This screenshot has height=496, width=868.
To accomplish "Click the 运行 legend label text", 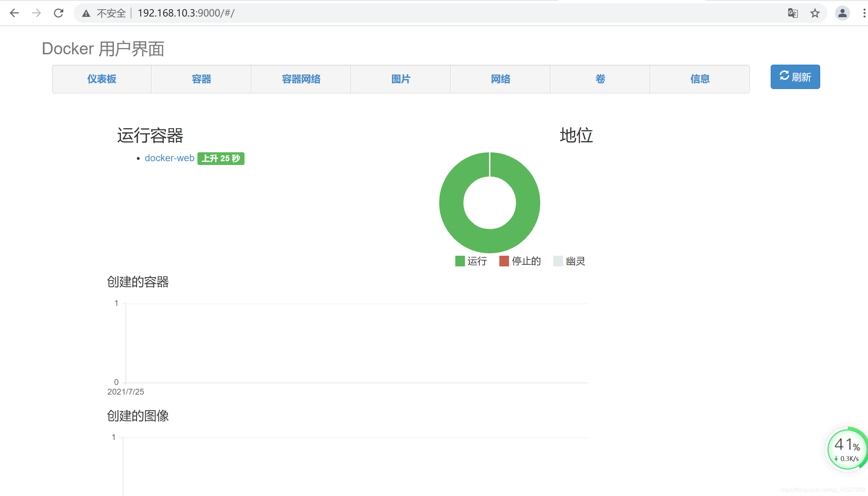I will (477, 261).
